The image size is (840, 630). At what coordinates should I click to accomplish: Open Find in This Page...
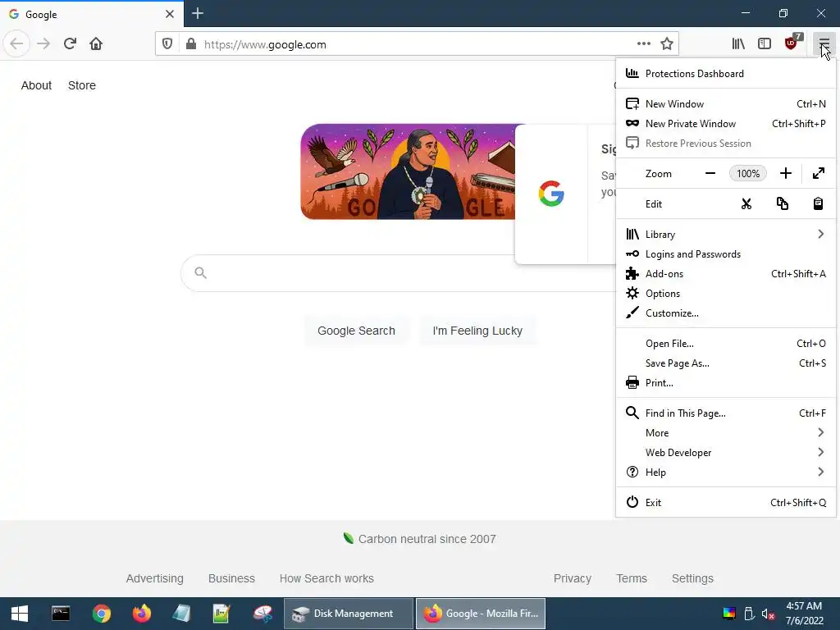coord(726,413)
